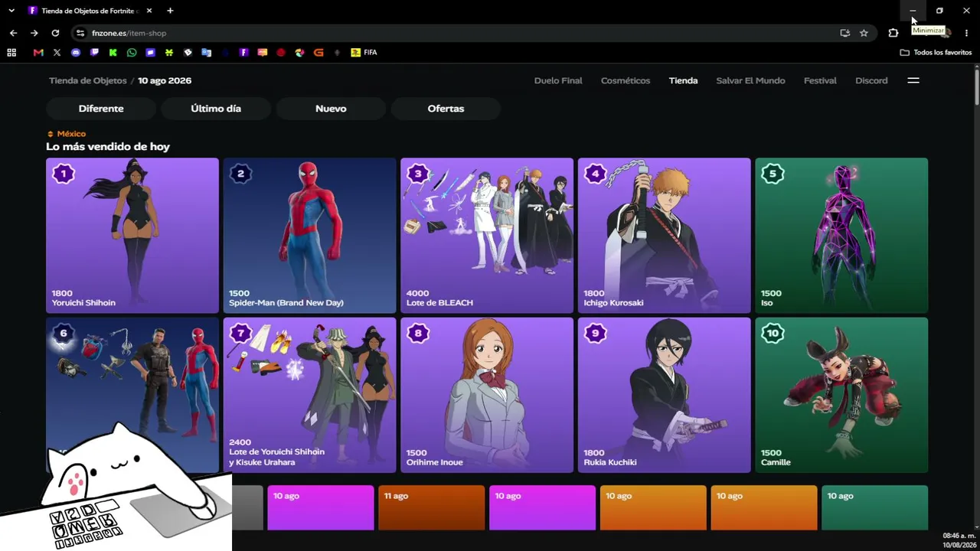Open the purple F bookmark icon
Viewport: 980px width, 551px height.
(243, 53)
